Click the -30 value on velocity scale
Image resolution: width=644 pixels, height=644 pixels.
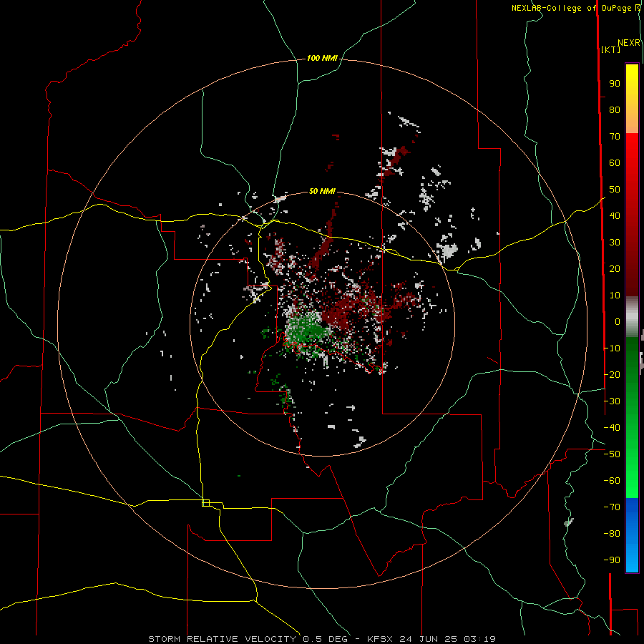tap(612, 401)
